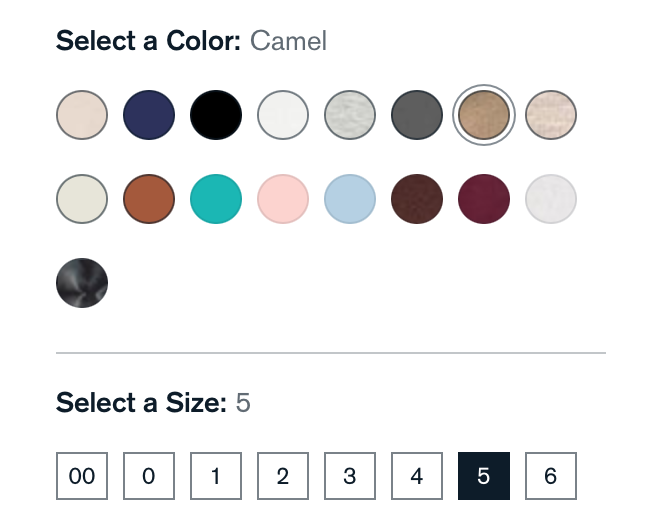Choose size 6

pyautogui.click(x=551, y=476)
